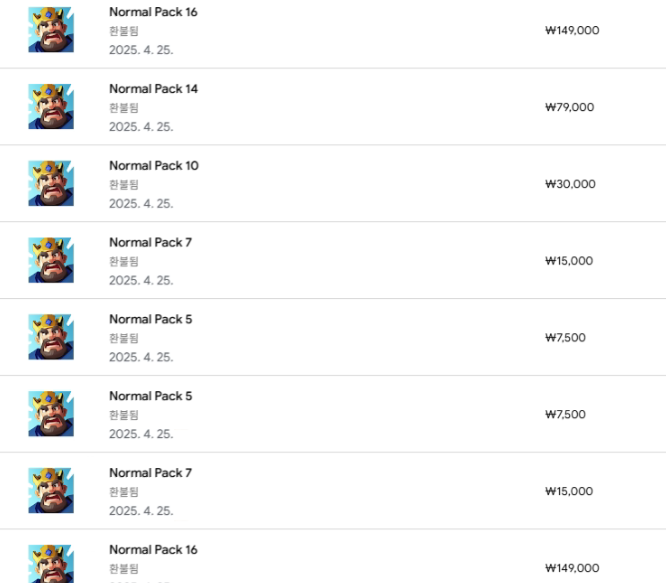
Task: Click the developer name under Normal Pack 14
Action: tap(124, 108)
